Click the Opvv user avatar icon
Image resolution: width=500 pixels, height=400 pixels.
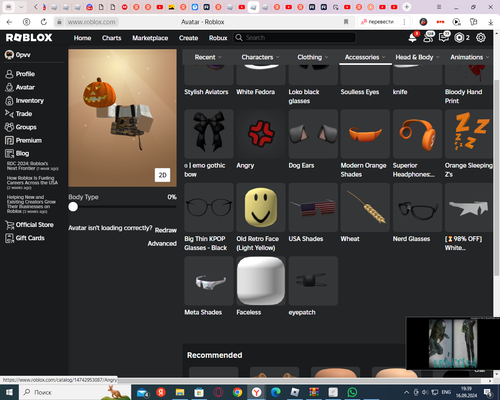pos(9,55)
